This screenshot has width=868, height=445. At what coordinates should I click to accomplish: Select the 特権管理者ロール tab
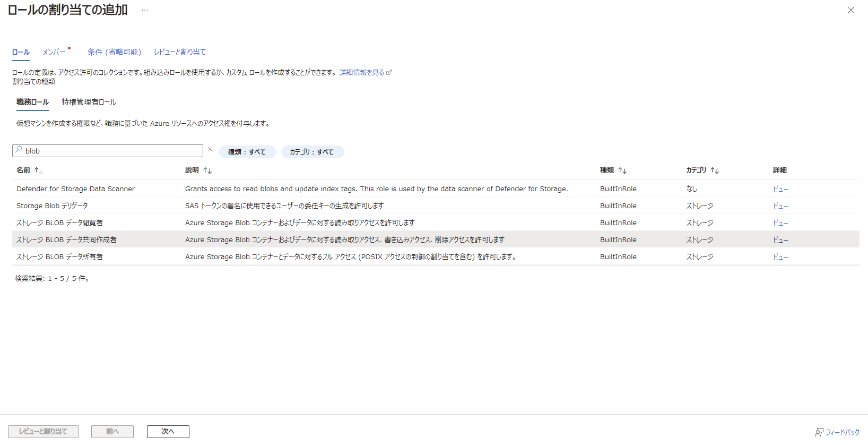point(89,102)
